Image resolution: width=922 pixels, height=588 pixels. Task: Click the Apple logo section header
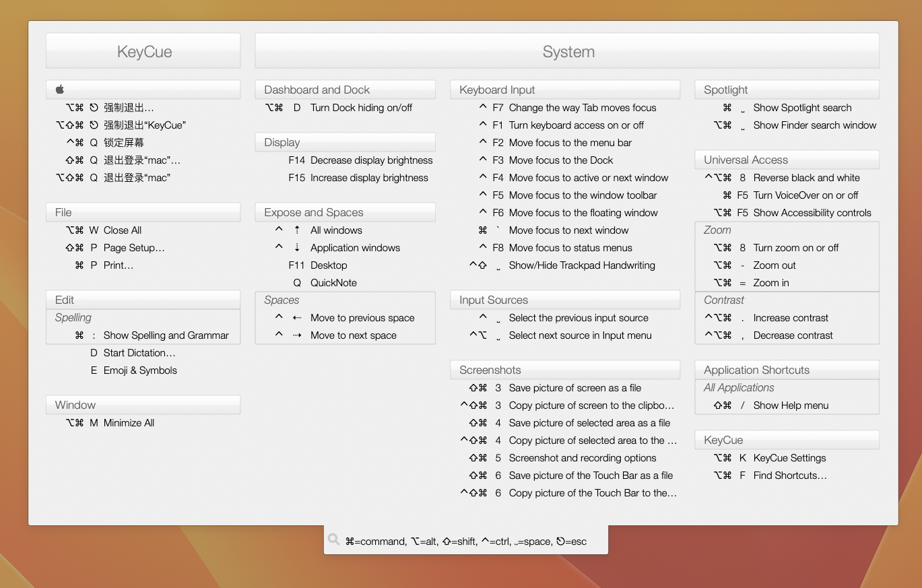[143, 90]
